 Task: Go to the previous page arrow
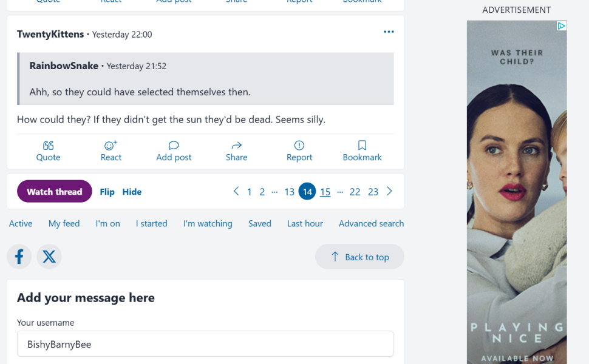[x=236, y=192]
